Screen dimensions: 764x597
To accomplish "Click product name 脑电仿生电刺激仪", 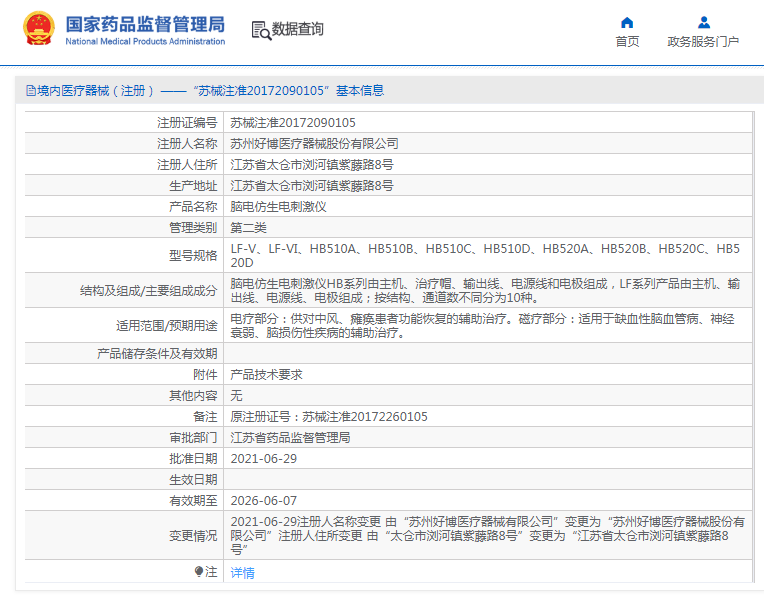I will click(x=278, y=207).
